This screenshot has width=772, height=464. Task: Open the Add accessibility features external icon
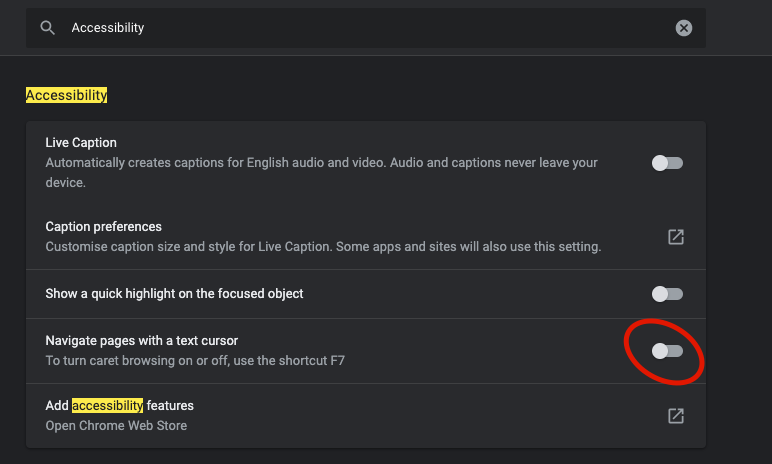click(676, 416)
